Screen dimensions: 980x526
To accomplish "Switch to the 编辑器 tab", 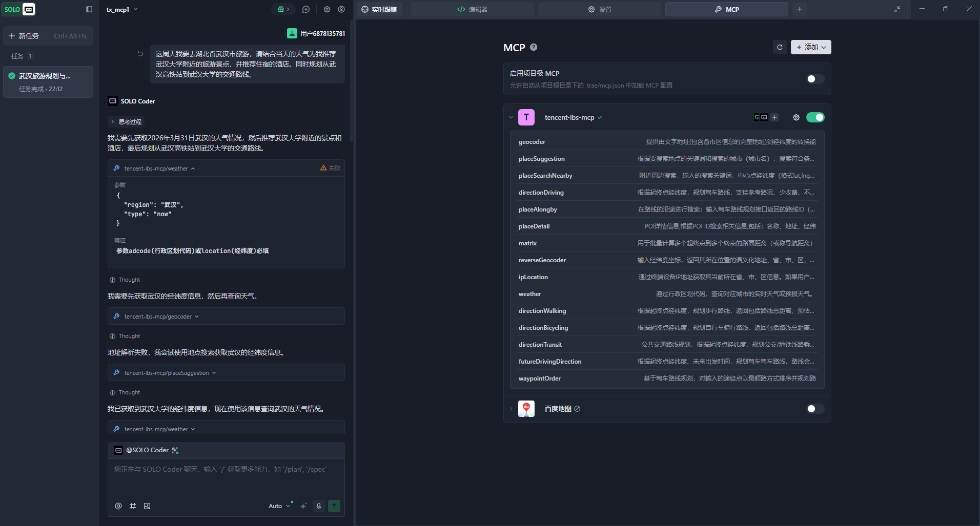I will (x=472, y=9).
